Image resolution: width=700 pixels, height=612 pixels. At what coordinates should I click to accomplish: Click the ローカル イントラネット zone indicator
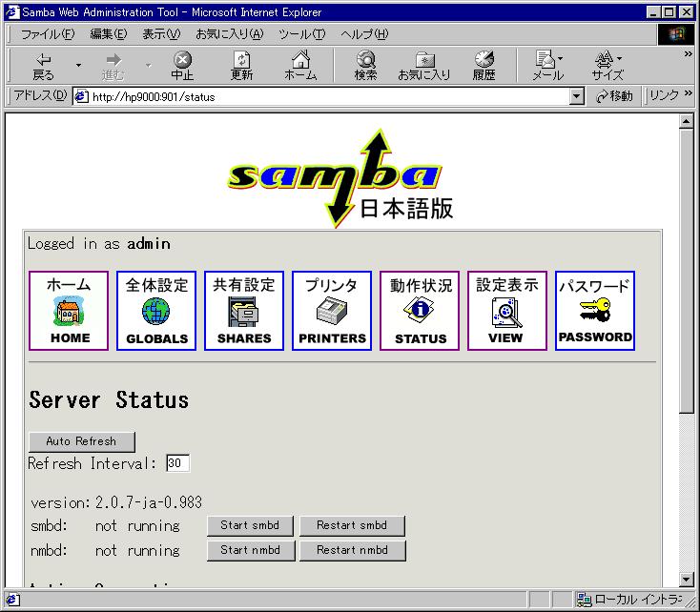[629, 599]
